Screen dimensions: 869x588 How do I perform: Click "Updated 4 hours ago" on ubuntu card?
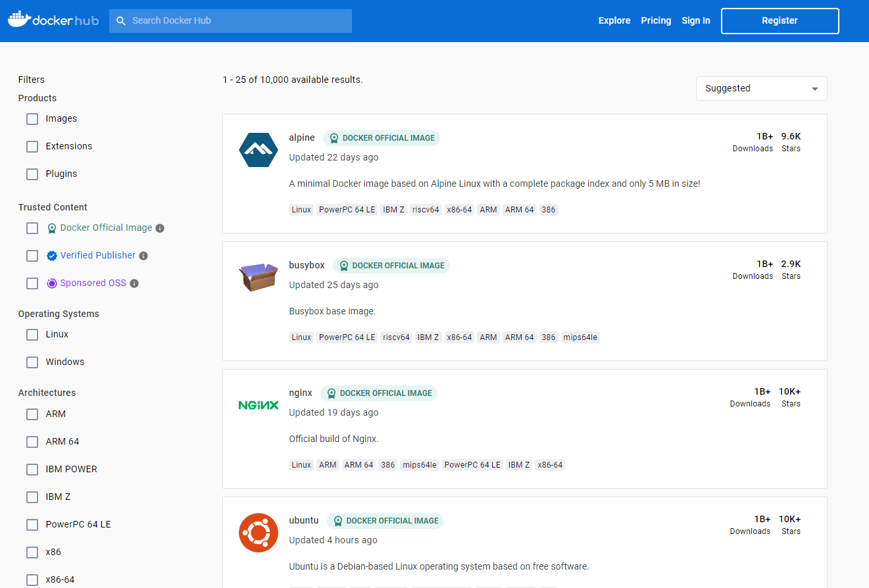click(x=333, y=541)
